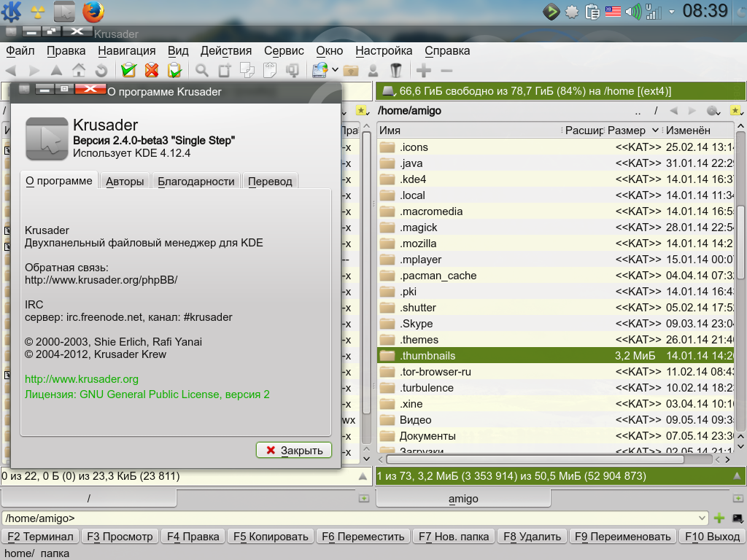Click the Back navigation arrow in toolbar
The height and width of the screenshot is (560, 747).
11,71
